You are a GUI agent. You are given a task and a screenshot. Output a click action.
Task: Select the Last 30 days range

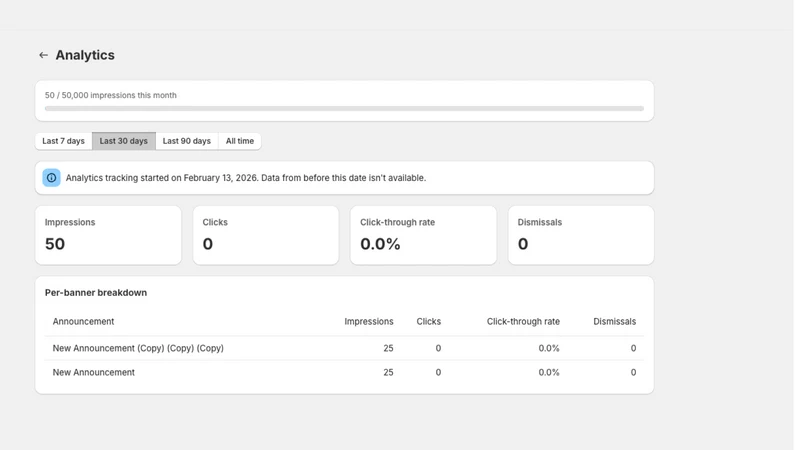(123, 141)
